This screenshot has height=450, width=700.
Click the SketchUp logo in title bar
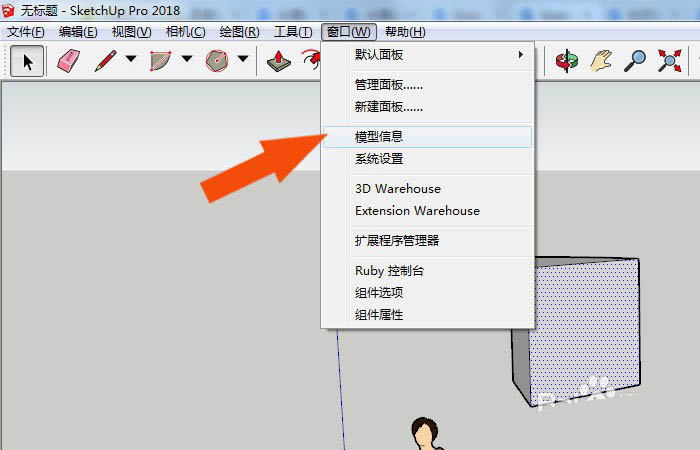[x=8, y=10]
